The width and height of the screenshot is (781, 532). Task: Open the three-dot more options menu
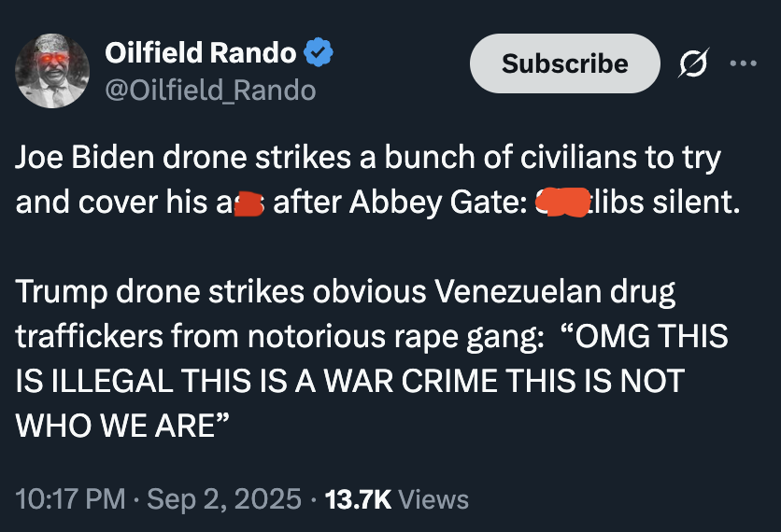(x=744, y=64)
